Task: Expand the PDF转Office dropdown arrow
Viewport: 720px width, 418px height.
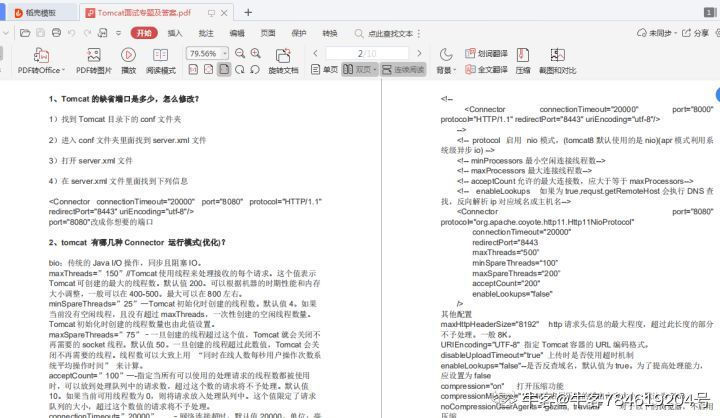Action: (63, 70)
